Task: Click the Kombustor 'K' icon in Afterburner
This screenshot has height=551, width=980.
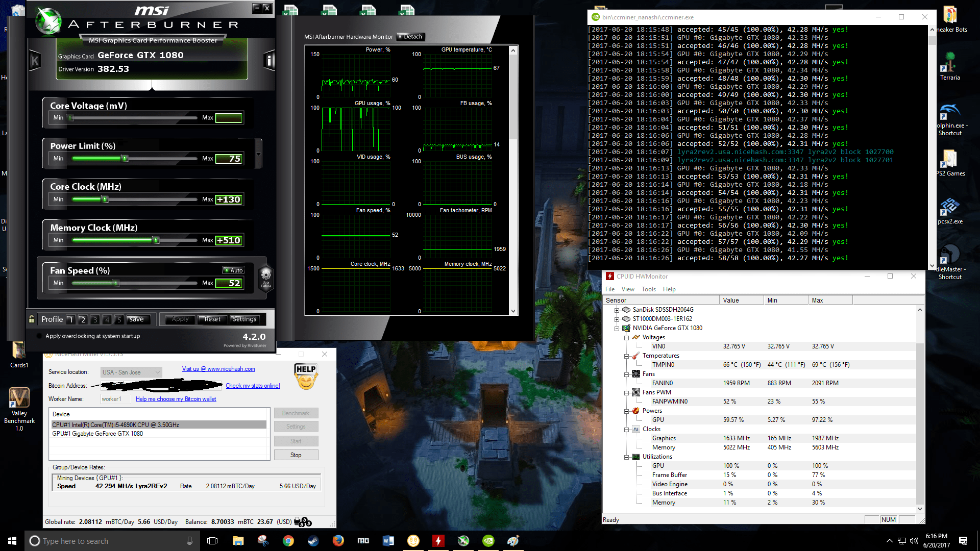Action: [35, 61]
